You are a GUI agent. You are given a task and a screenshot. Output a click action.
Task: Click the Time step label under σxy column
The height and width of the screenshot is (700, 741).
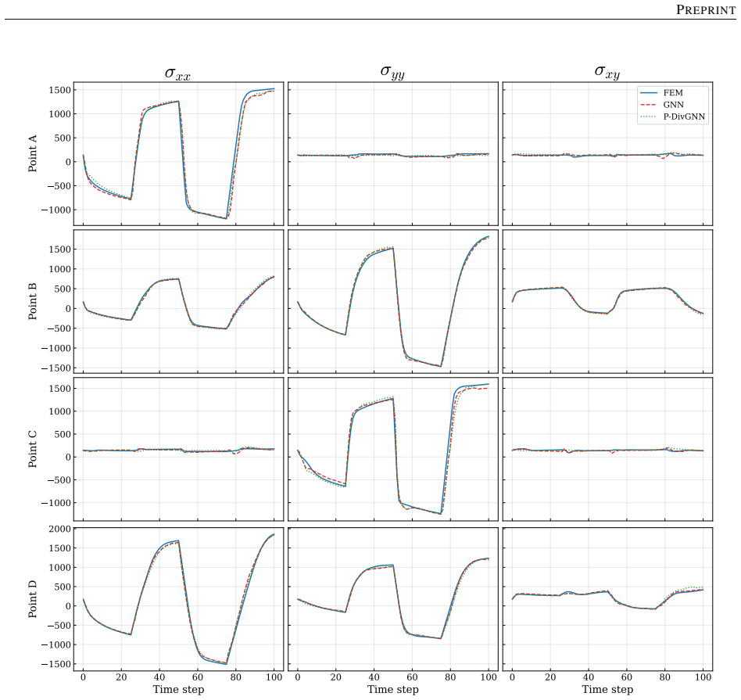[607, 690]
